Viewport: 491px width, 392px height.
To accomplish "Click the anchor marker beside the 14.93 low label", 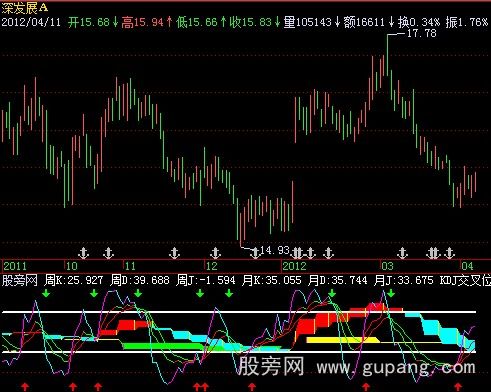I will click(x=255, y=253).
